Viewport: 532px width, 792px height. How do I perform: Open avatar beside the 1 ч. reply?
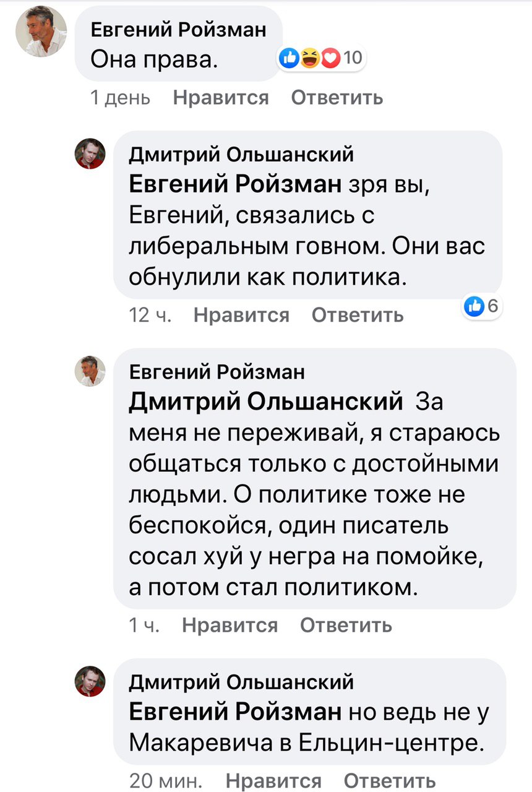click(x=90, y=371)
